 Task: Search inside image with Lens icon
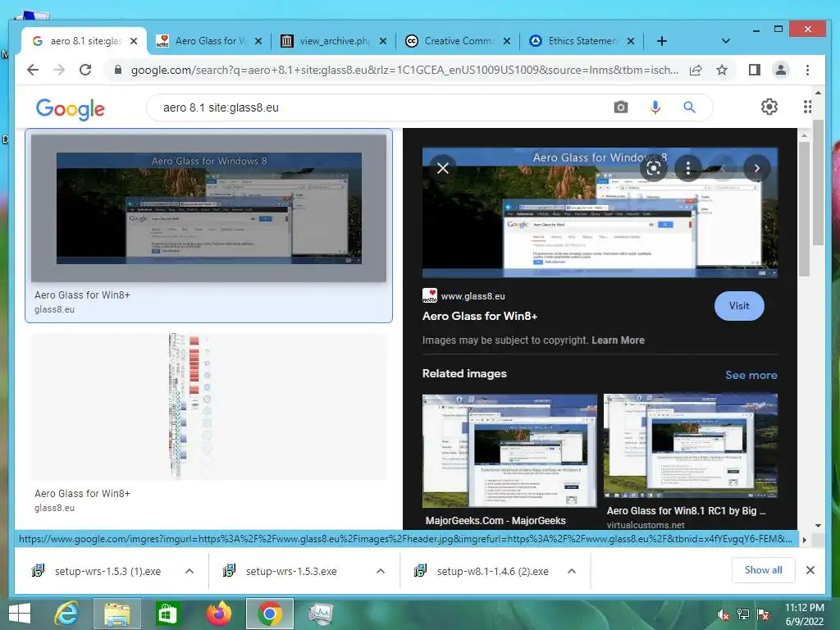click(654, 169)
